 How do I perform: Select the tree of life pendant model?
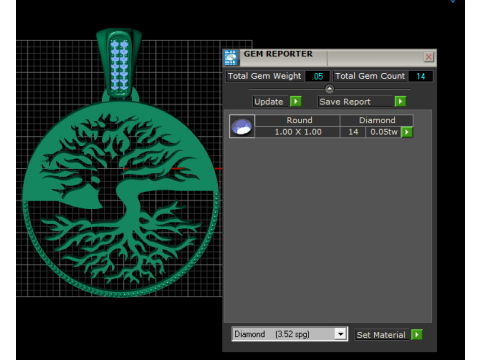[121, 198]
